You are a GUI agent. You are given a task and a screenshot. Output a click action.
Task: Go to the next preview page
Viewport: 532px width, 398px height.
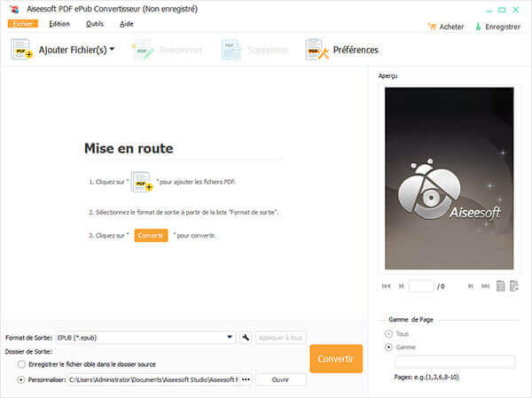pyautogui.click(x=469, y=286)
